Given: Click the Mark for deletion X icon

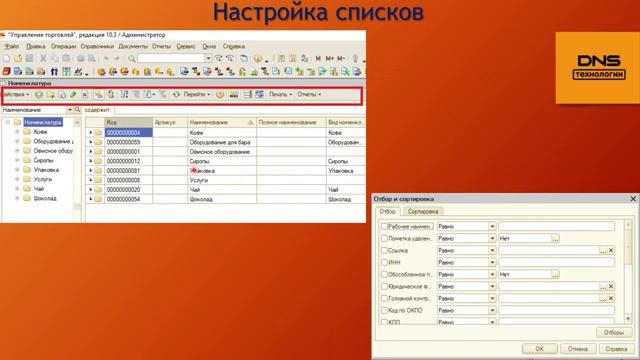Looking at the screenshot, I should pos(84,95).
